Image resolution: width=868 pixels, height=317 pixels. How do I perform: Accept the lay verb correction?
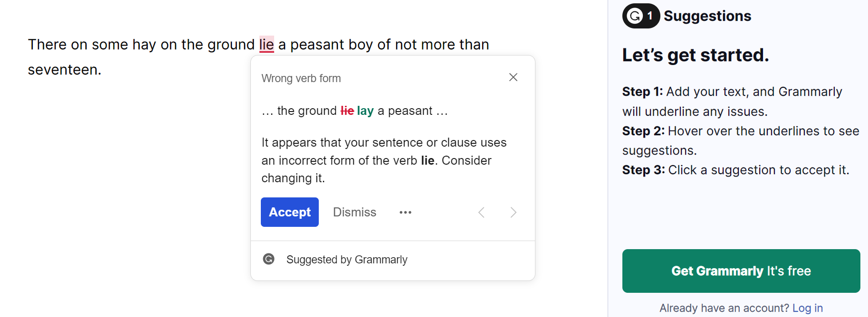290,212
